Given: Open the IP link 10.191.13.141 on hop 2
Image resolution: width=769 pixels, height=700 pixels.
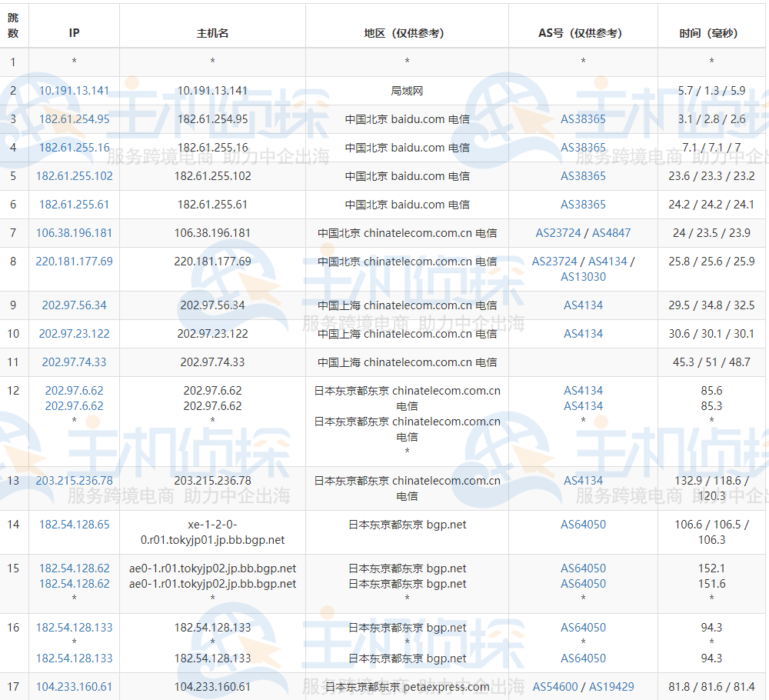Looking at the screenshot, I should pos(73,90).
